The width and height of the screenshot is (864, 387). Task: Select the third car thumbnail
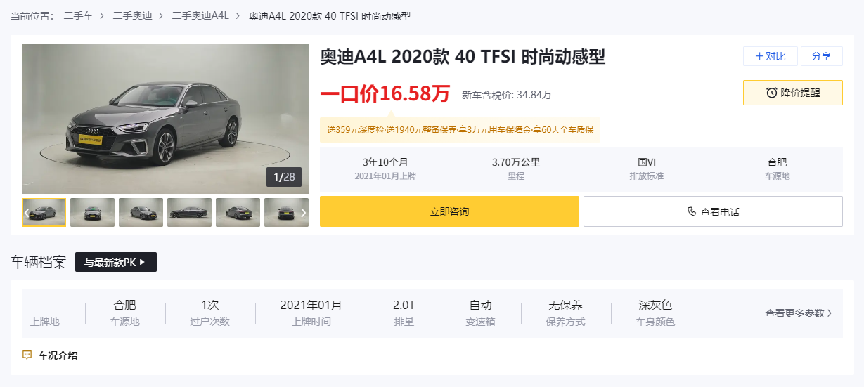coord(141,212)
